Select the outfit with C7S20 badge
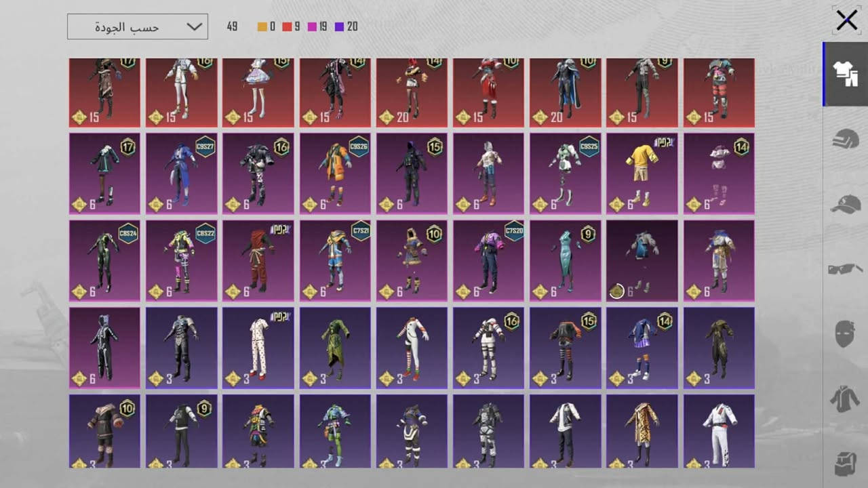Viewport: 868px width, 488px height. (488, 261)
